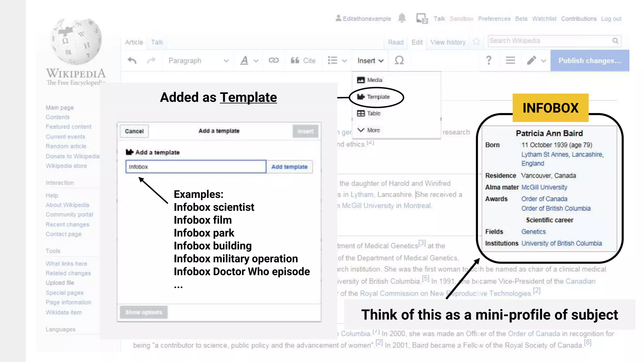Open the Sandbox link
The width and height of the screenshot is (644, 362).
point(461,19)
